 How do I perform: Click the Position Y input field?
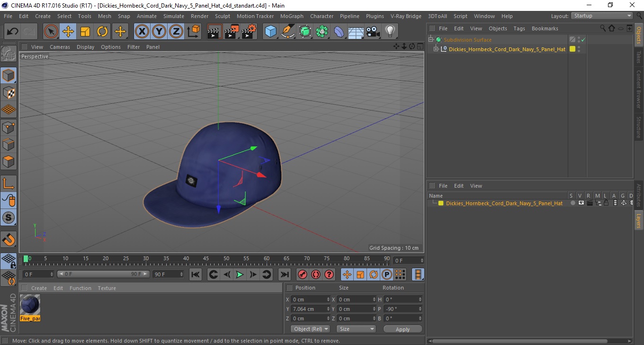tap(310, 309)
